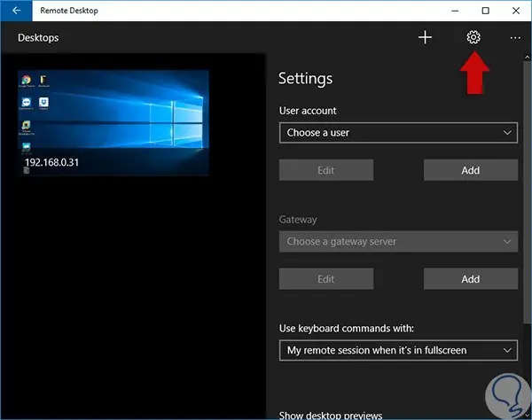Click Edit under User account
Viewport: 532px width, 420px height.
(326, 170)
